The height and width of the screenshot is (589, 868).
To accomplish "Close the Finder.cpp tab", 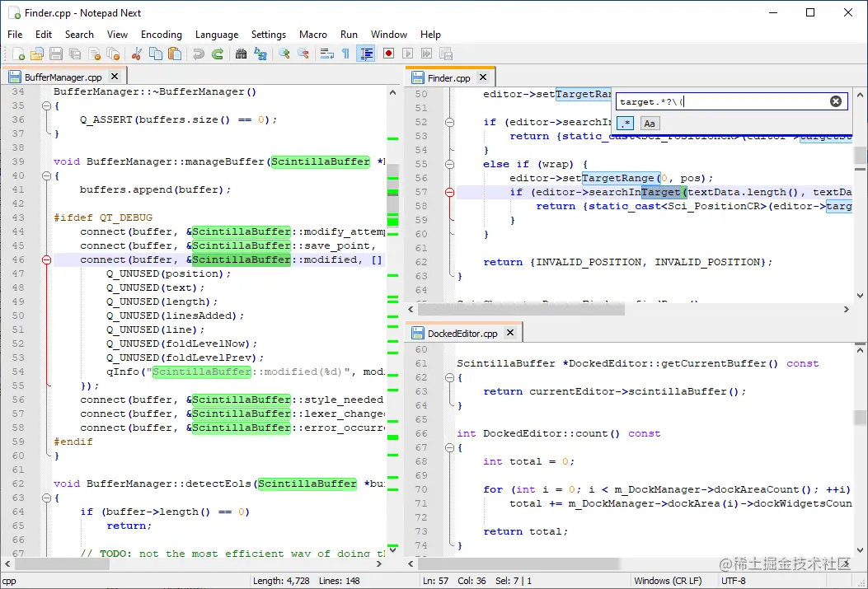I will (x=483, y=77).
